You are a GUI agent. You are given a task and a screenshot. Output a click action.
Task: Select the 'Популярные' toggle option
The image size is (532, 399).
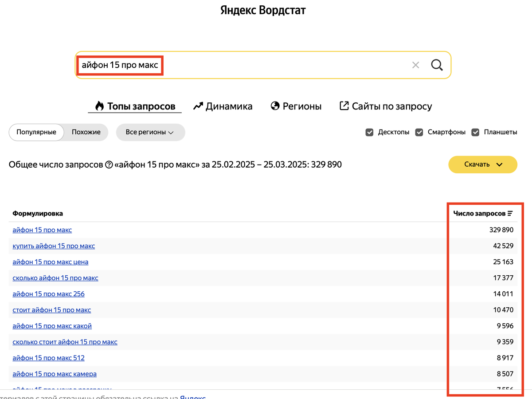pos(36,132)
